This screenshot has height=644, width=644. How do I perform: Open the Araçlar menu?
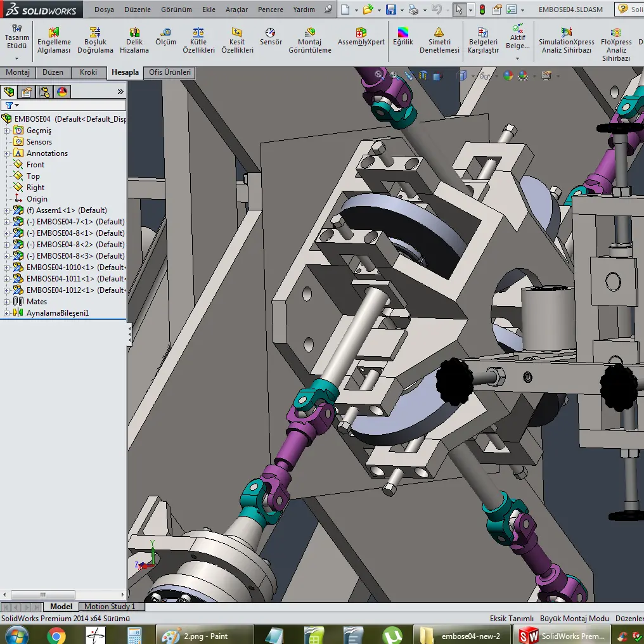[x=236, y=10]
